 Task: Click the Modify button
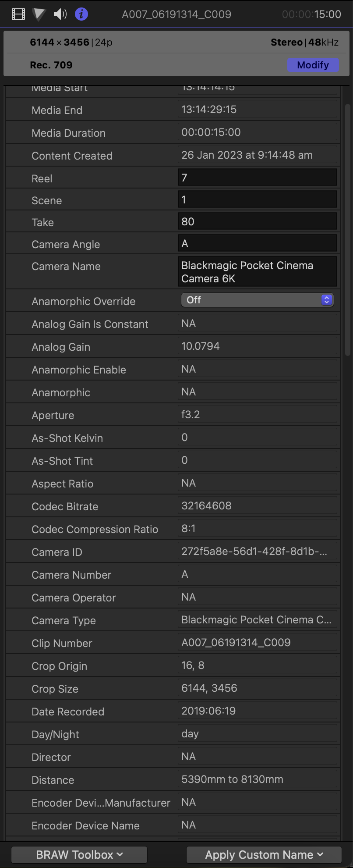point(313,65)
